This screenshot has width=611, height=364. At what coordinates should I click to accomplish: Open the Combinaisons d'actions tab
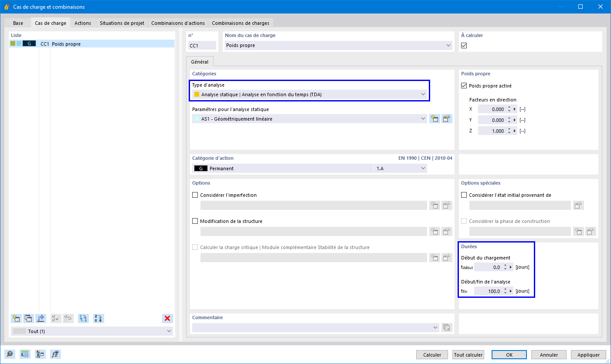pyautogui.click(x=178, y=23)
